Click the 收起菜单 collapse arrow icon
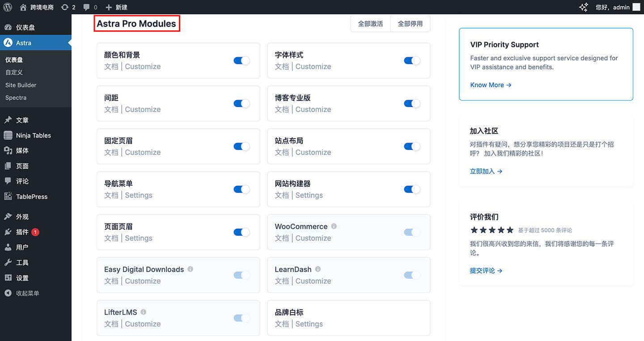The image size is (644, 341). 8,293
